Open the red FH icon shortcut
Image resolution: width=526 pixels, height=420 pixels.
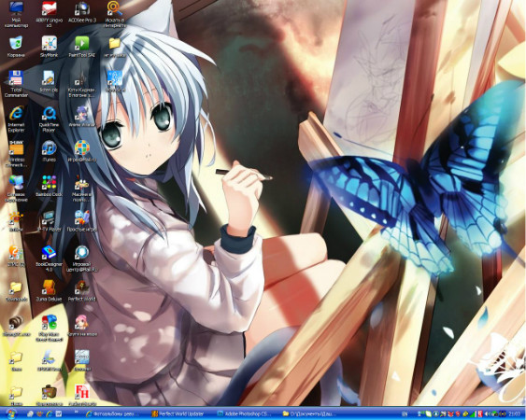[x=82, y=395]
